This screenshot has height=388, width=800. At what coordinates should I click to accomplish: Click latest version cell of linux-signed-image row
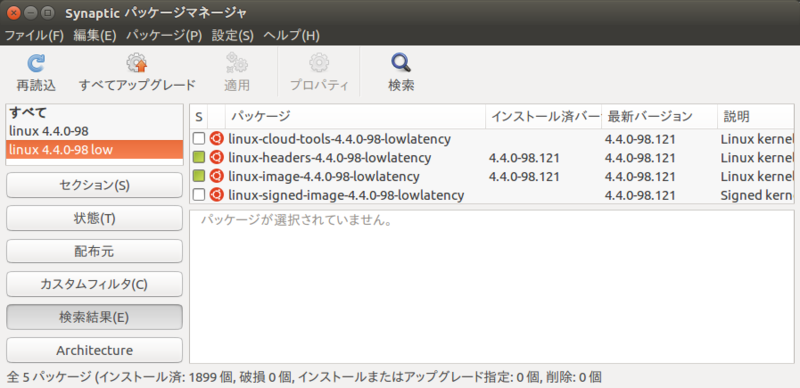click(x=640, y=195)
